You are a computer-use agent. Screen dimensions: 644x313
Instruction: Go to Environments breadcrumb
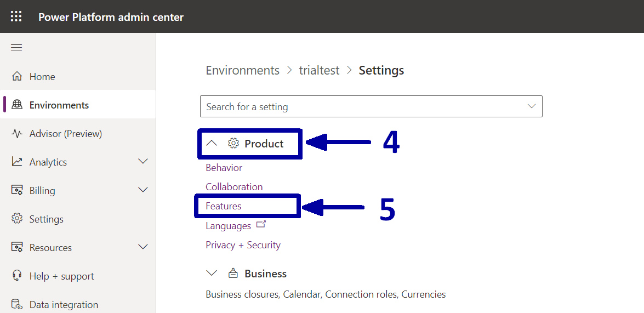pos(243,70)
